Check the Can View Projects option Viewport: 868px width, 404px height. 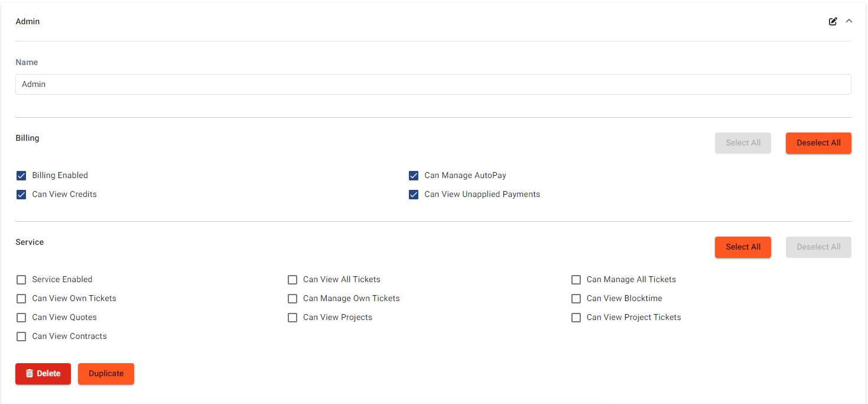292,318
